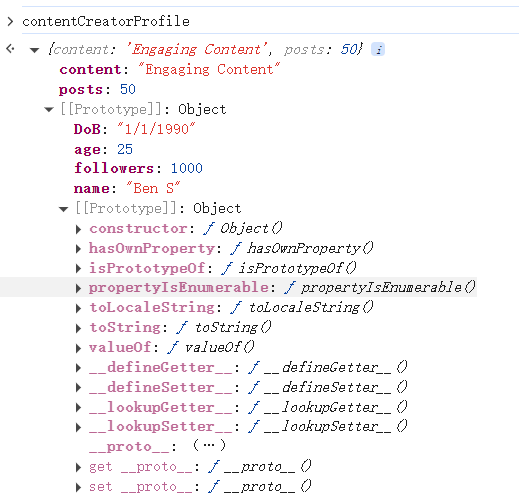Select the followers property key
Viewport: 519px width, 503px height.
coord(114,168)
